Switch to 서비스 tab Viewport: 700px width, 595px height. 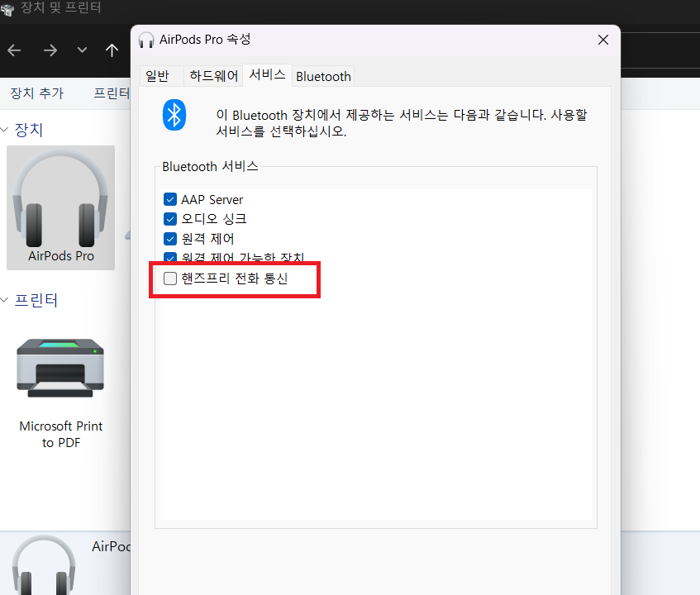coord(268,74)
